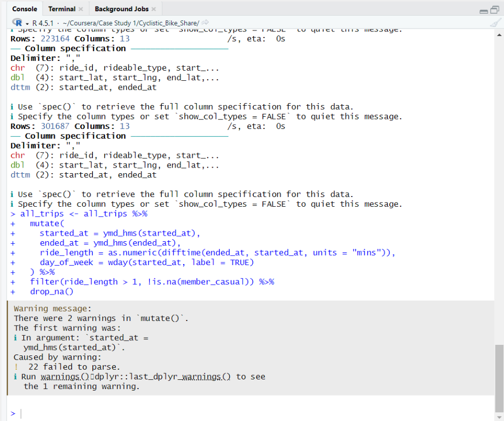Viewport: 504px width, 421px height.
Task: Click the R logo icon
Action: click(x=17, y=23)
